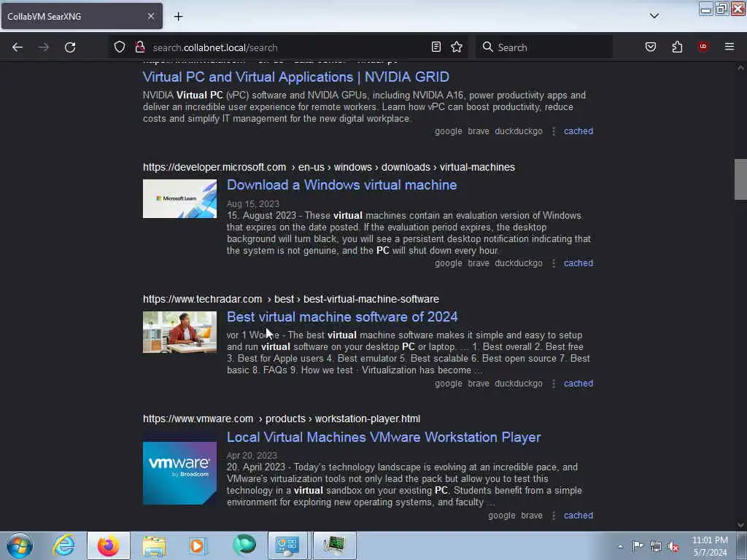Open the network status tray icon
This screenshot has width=747, height=560.
(656, 547)
